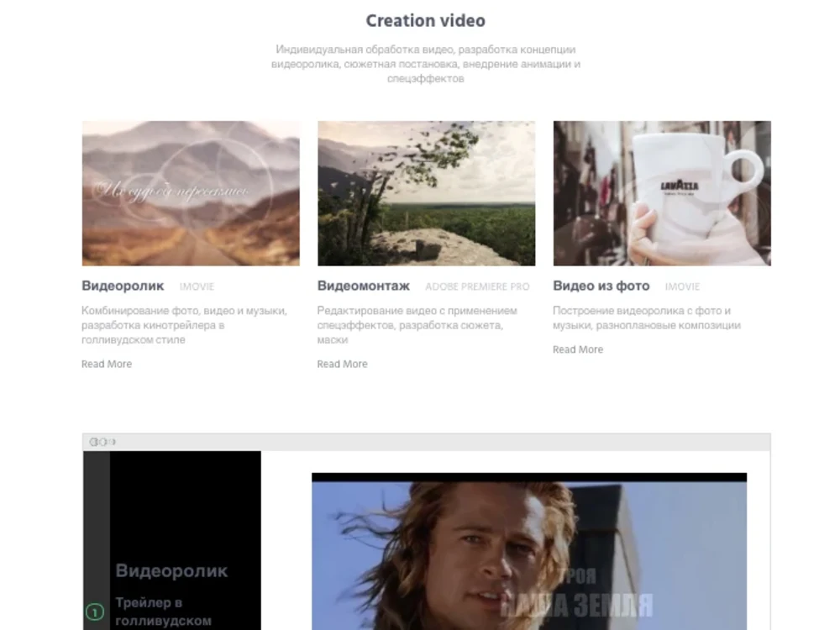Click the Построение видеоролика description text

pyautogui.click(x=647, y=318)
